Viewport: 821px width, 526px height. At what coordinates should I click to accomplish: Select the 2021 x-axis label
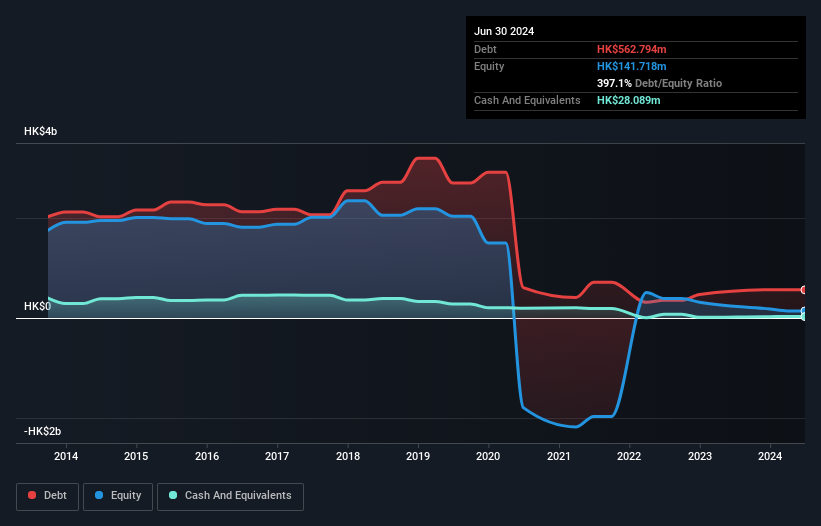pos(559,456)
